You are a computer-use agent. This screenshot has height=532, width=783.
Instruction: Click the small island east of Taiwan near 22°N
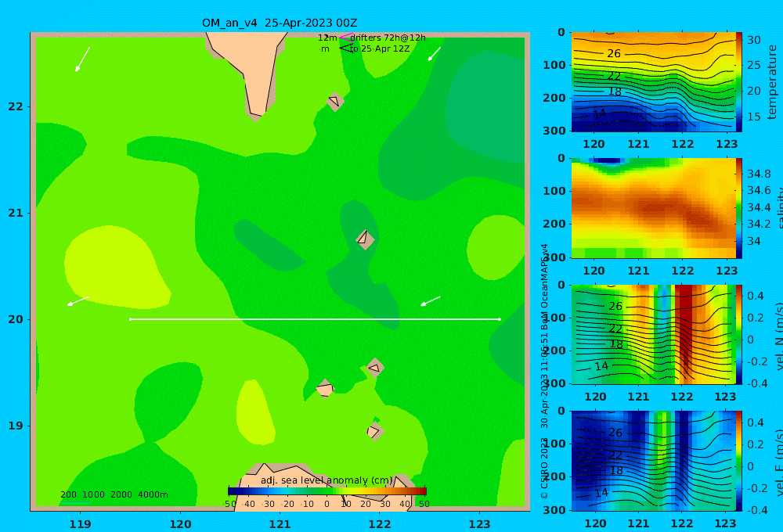[335, 101]
